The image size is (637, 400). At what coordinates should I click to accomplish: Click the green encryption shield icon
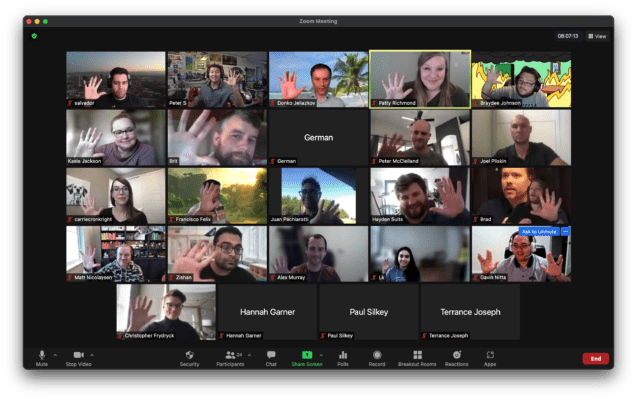pyautogui.click(x=34, y=36)
